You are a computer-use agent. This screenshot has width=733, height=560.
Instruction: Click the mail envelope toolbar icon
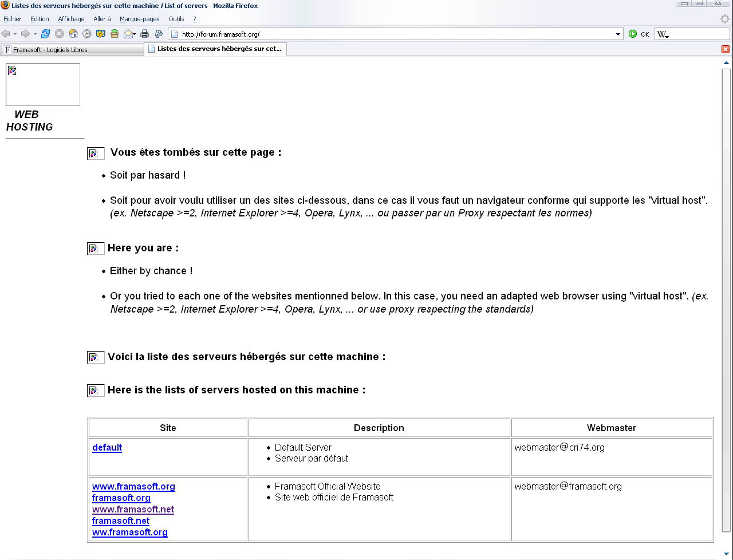click(x=129, y=34)
